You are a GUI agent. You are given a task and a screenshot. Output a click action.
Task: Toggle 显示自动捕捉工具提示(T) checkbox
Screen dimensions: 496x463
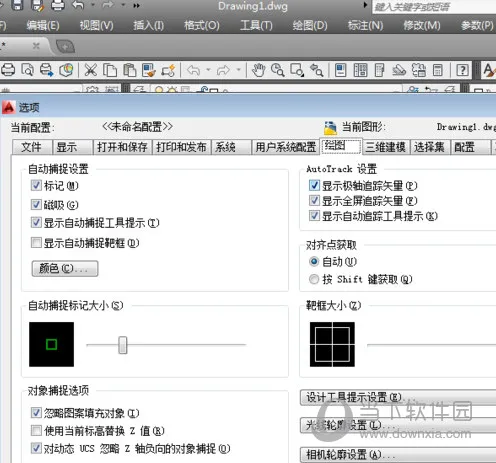click(36, 222)
